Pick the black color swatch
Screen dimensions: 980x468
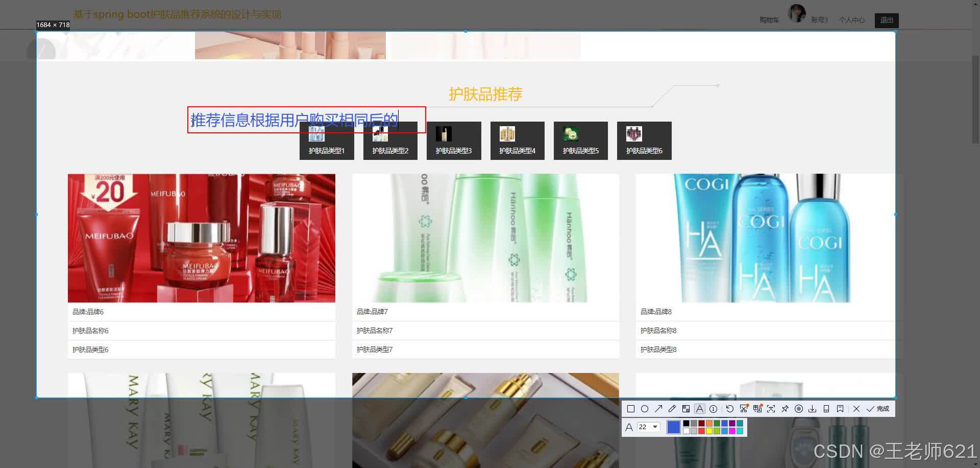click(x=686, y=423)
